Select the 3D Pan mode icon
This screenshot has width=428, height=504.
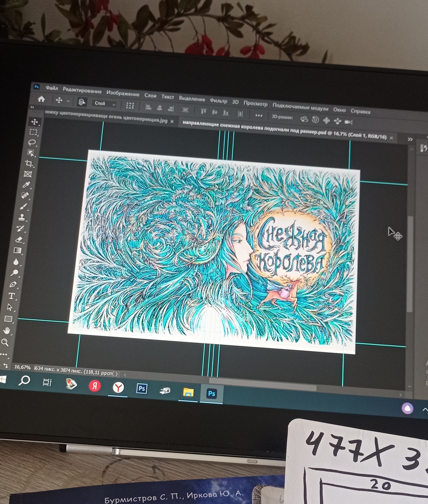click(327, 121)
